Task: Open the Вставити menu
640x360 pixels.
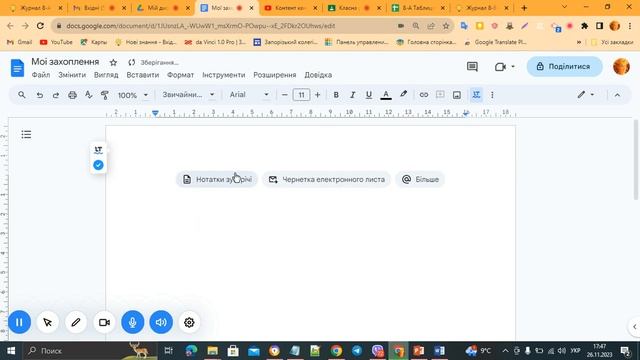Action: (142, 75)
